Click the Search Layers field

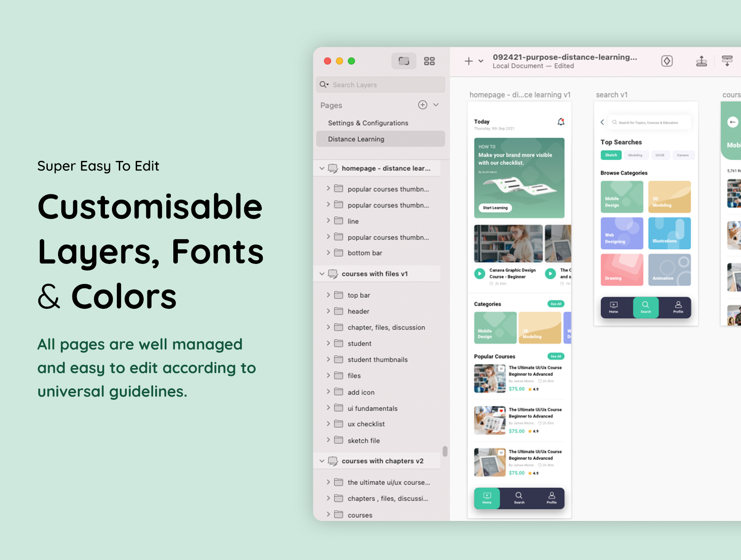click(x=381, y=85)
